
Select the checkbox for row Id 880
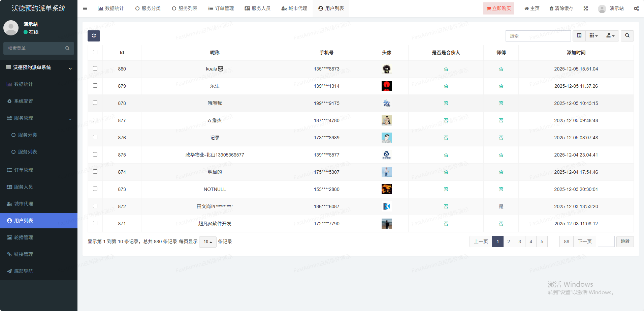(x=95, y=68)
